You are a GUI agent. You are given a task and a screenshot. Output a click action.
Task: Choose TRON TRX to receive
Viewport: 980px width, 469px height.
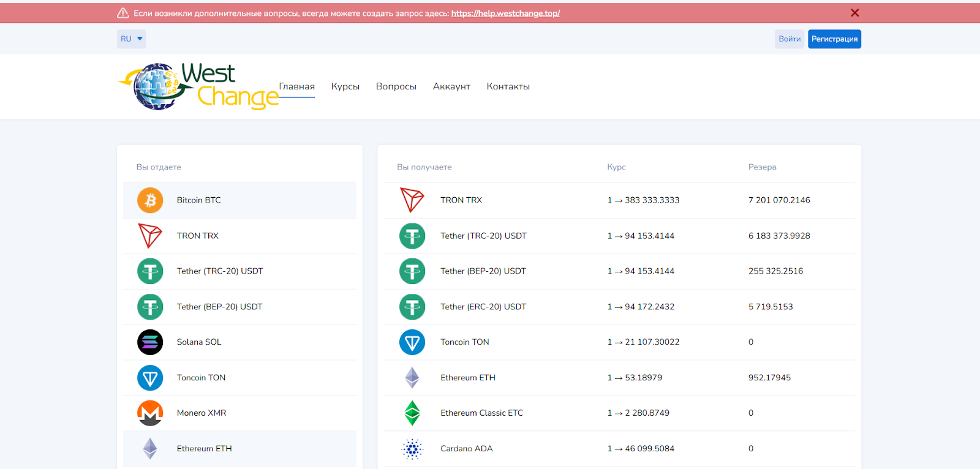[x=619, y=200]
